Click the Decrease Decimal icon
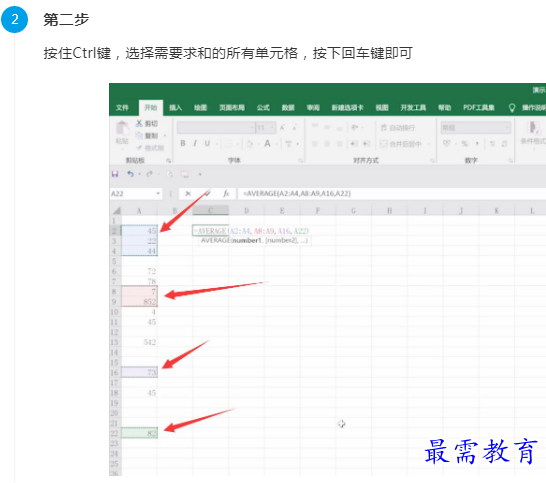 pyautogui.click(x=505, y=143)
